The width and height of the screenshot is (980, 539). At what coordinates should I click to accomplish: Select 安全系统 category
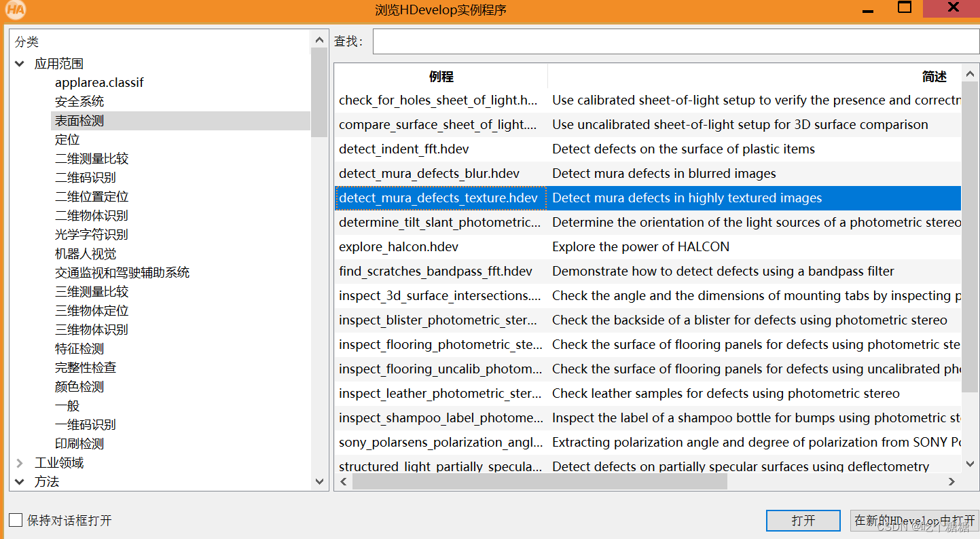[79, 102]
